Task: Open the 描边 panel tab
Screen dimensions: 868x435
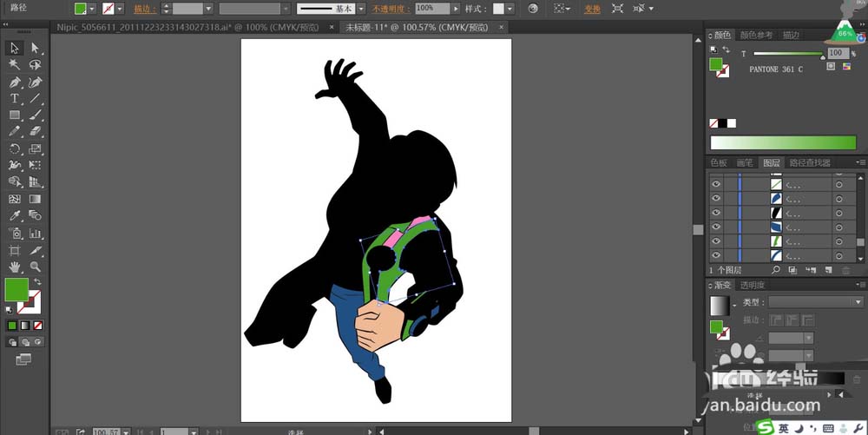Action: pyautogui.click(x=791, y=35)
